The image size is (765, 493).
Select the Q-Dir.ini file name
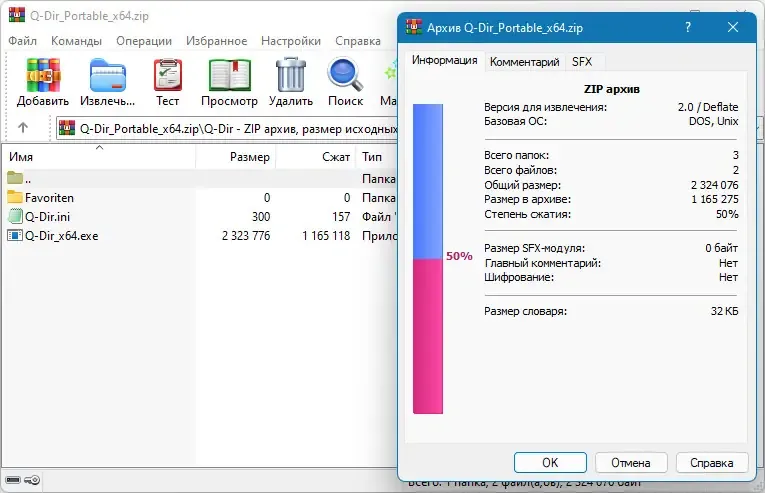pos(47,216)
